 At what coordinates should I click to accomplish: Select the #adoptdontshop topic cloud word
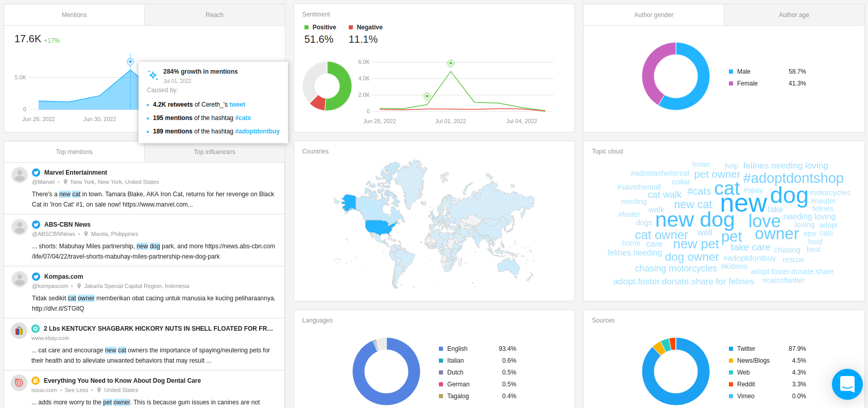coord(793,178)
